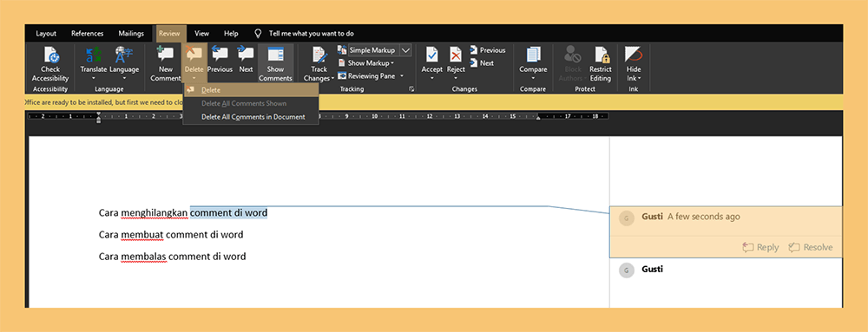Open the Translate tool
Screen dimensions: 868x332
coord(93,63)
